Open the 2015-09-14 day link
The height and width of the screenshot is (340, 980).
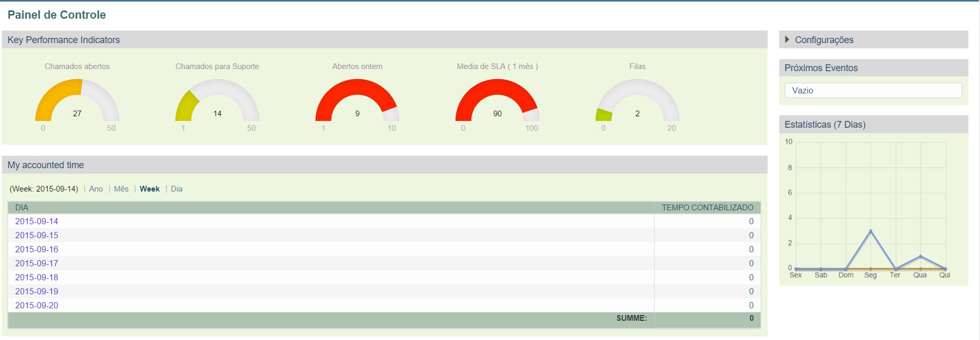37,221
